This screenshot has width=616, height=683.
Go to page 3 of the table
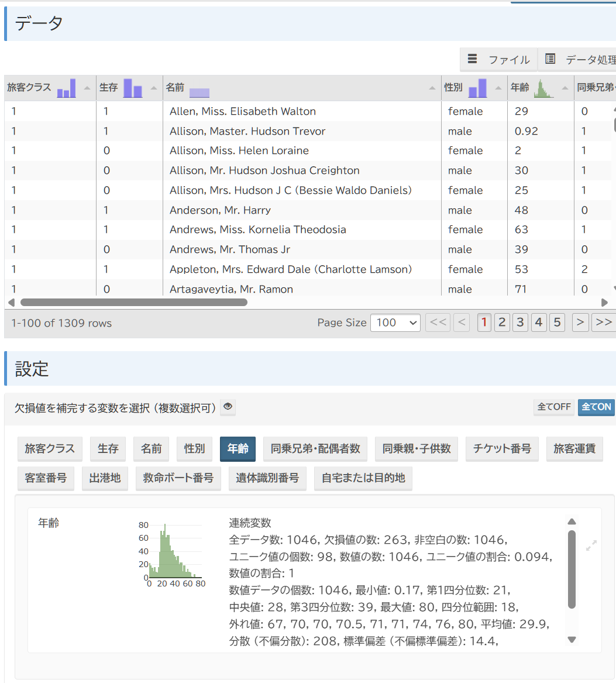coord(520,322)
